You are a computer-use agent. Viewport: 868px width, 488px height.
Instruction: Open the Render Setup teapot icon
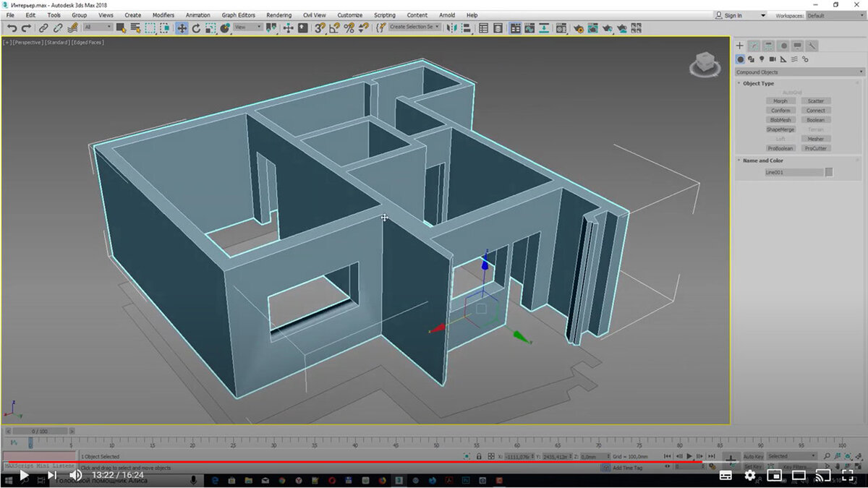click(579, 28)
